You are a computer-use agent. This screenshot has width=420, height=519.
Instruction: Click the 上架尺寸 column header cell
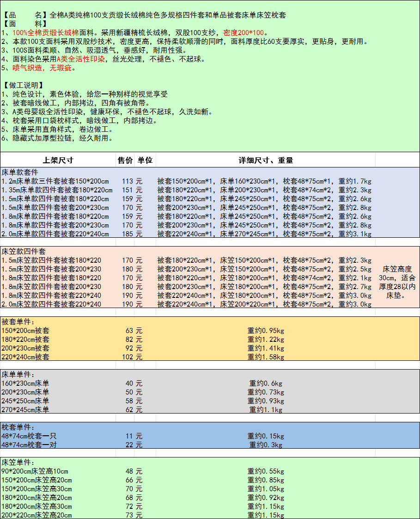click(58, 161)
